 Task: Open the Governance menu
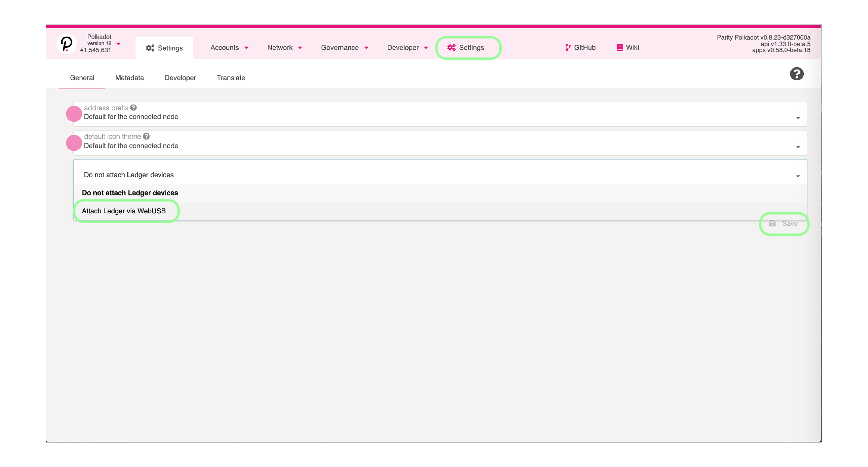coord(345,47)
